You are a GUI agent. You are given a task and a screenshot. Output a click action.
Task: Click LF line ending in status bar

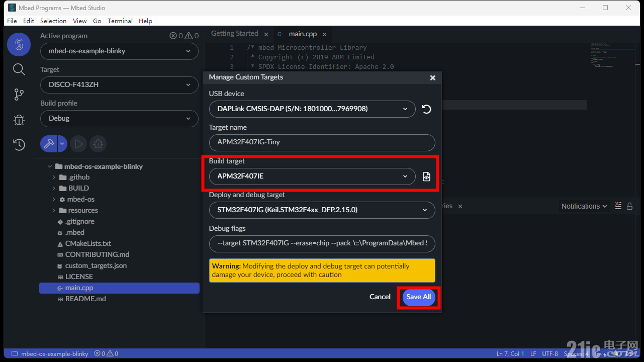coord(533,354)
